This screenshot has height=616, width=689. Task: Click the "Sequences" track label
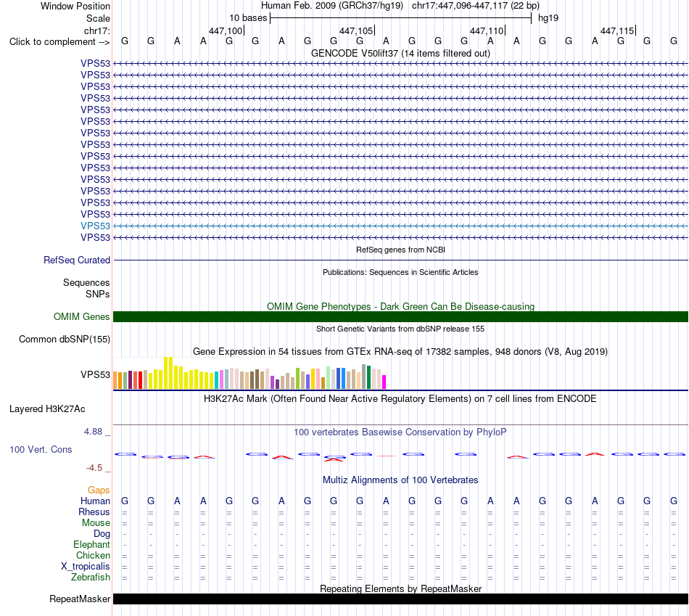coord(86,282)
